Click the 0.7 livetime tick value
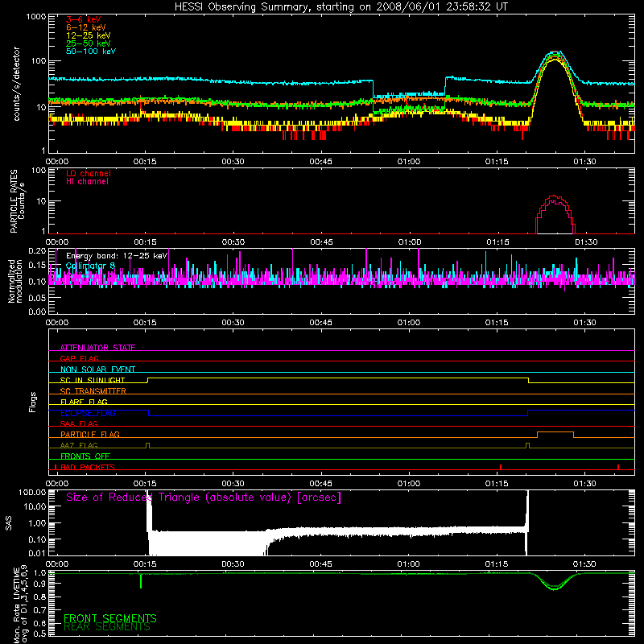Image resolution: width=644 pixels, height=644 pixels. tap(39, 610)
